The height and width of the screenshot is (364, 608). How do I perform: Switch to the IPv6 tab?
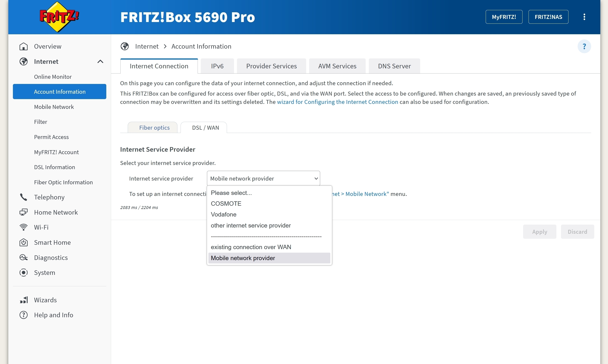[x=217, y=66]
